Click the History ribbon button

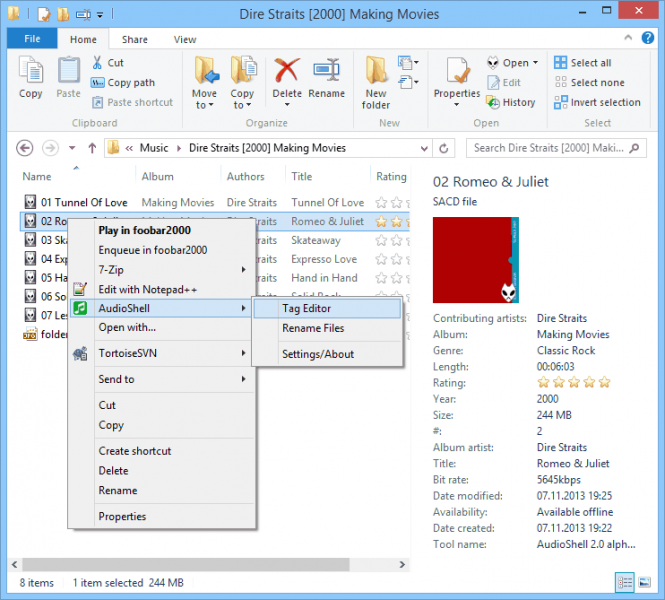click(x=511, y=102)
